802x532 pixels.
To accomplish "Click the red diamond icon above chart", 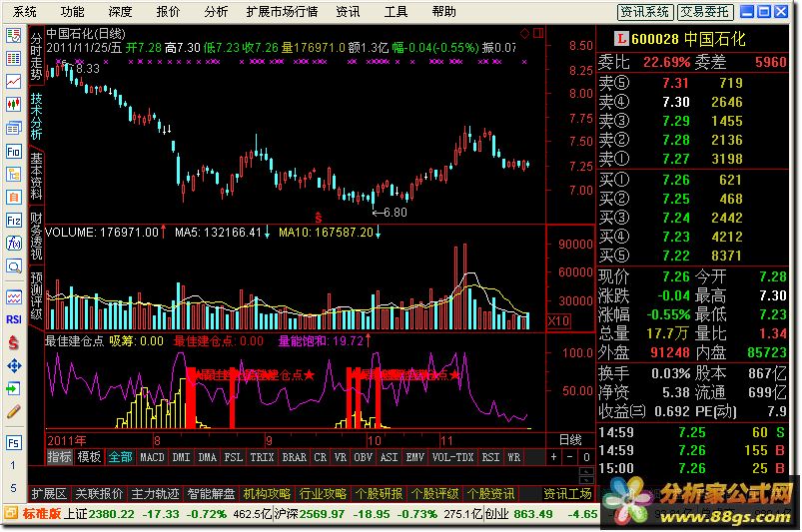I will tap(524, 34).
